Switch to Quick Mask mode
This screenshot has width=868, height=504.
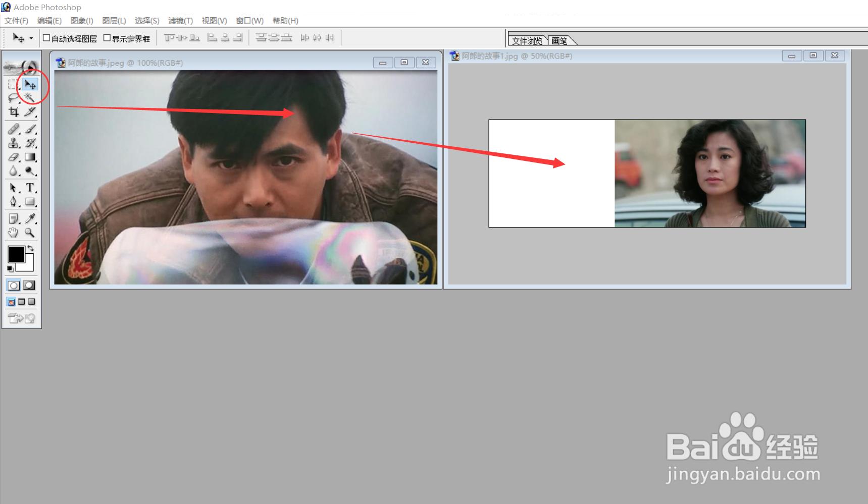click(x=29, y=286)
